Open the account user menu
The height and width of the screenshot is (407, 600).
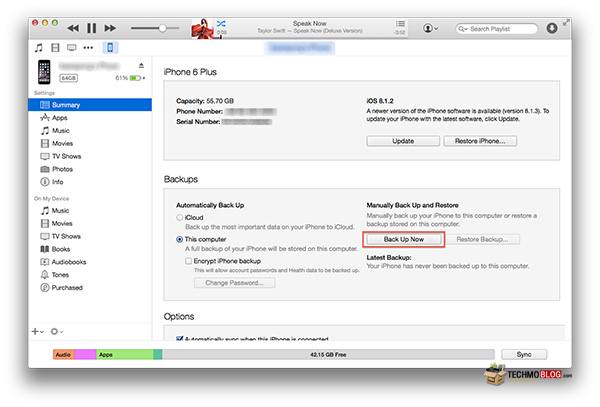point(430,28)
